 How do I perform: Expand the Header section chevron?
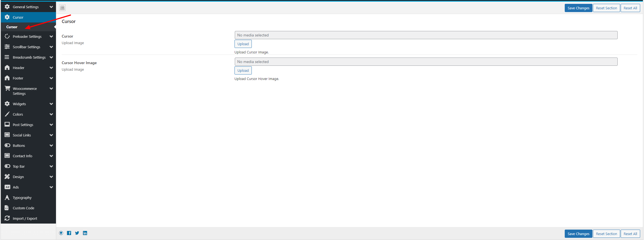(x=51, y=68)
